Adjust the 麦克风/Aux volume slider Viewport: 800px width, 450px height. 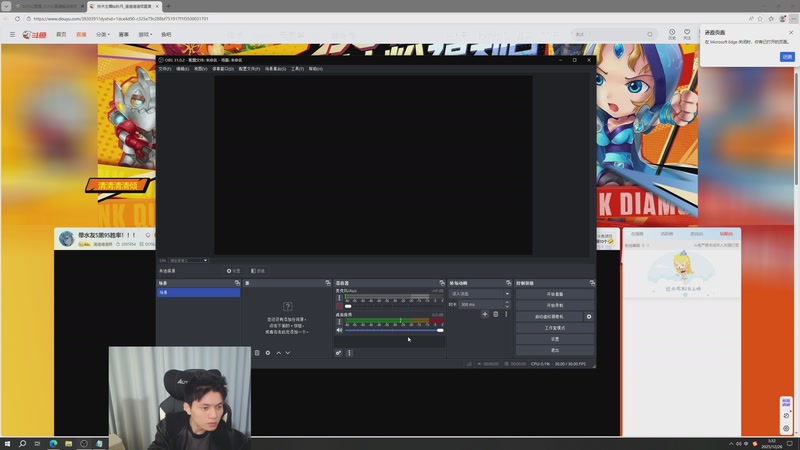(x=394, y=306)
